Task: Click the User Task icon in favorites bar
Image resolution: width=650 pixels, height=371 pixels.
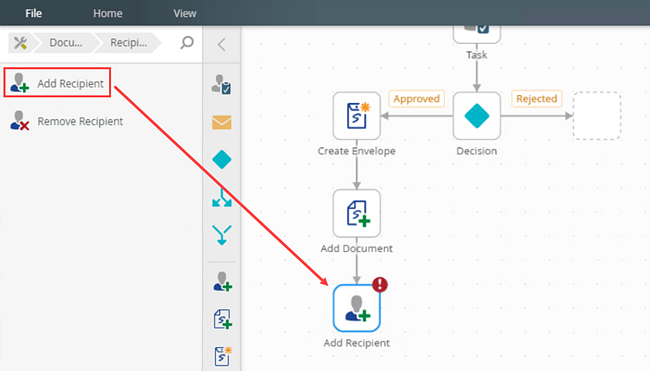Action: [222, 84]
